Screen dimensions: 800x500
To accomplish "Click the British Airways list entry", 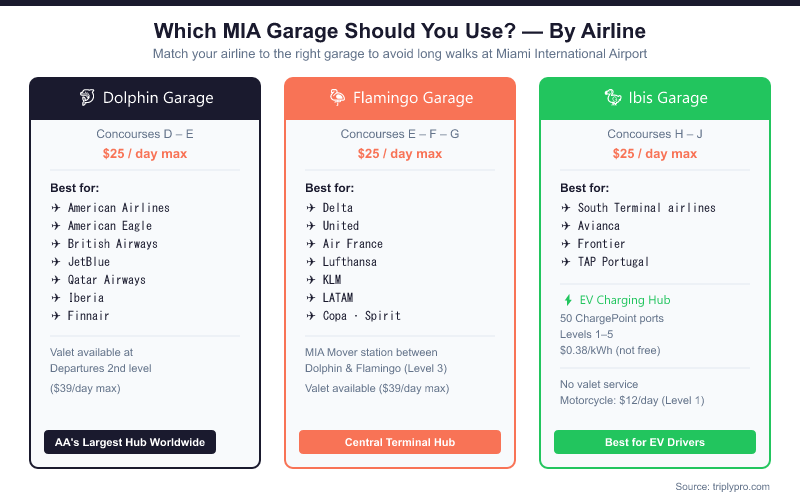I will pyautogui.click(x=112, y=244).
